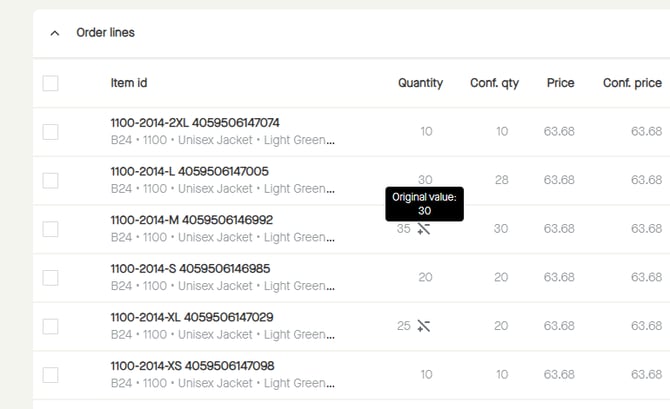Toggle the select-all checkbox in header
670x409 pixels.
(x=51, y=83)
